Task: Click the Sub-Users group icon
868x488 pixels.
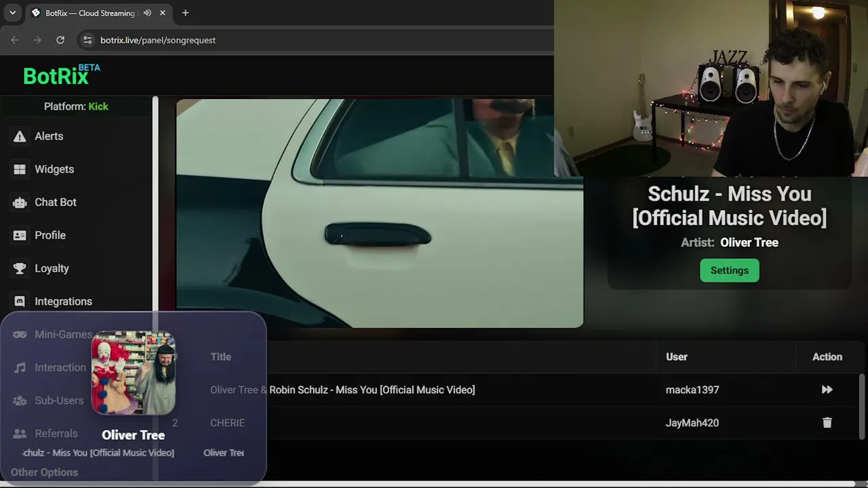Action: (x=20, y=401)
